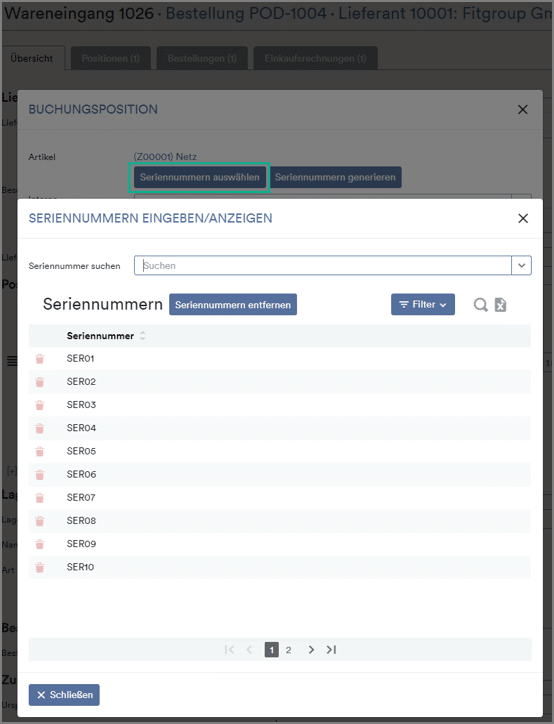Click the Seriennummern entfernen button
Viewport: 554px width, 724px height.
coord(233,305)
